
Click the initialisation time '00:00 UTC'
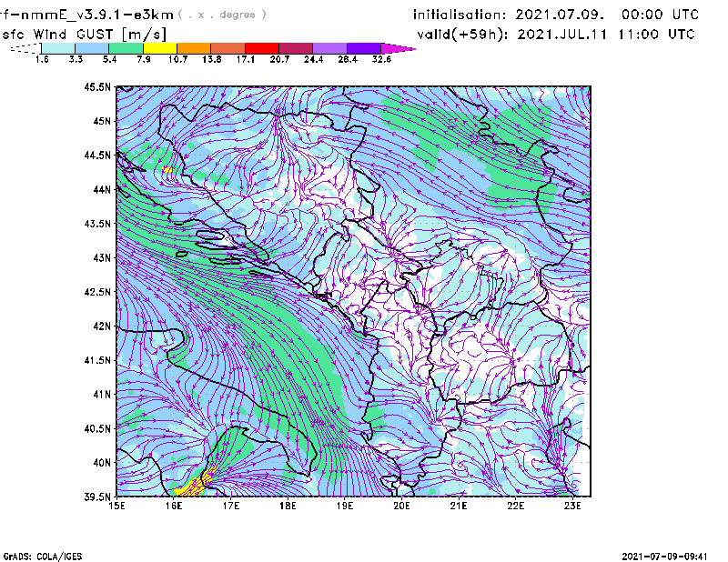click(661, 15)
